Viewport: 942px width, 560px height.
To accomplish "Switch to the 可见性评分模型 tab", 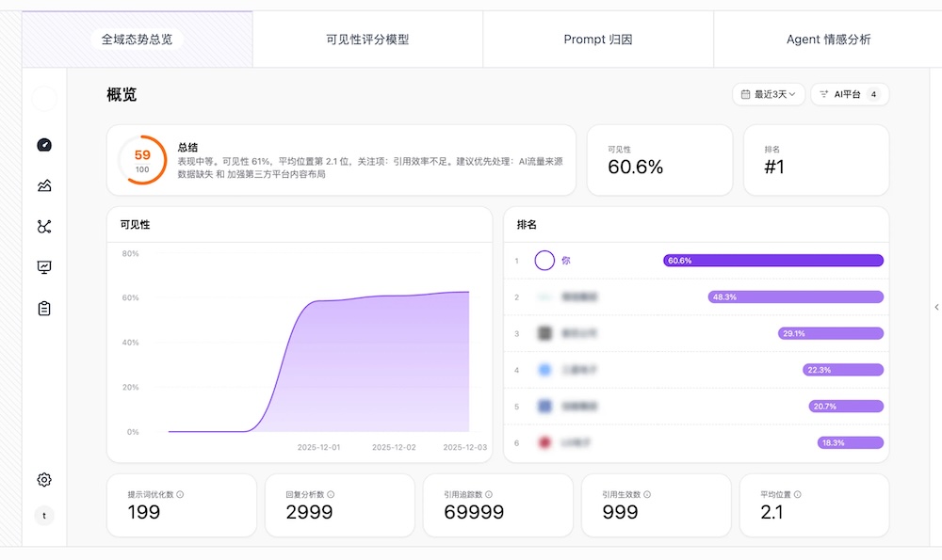I will tap(367, 40).
